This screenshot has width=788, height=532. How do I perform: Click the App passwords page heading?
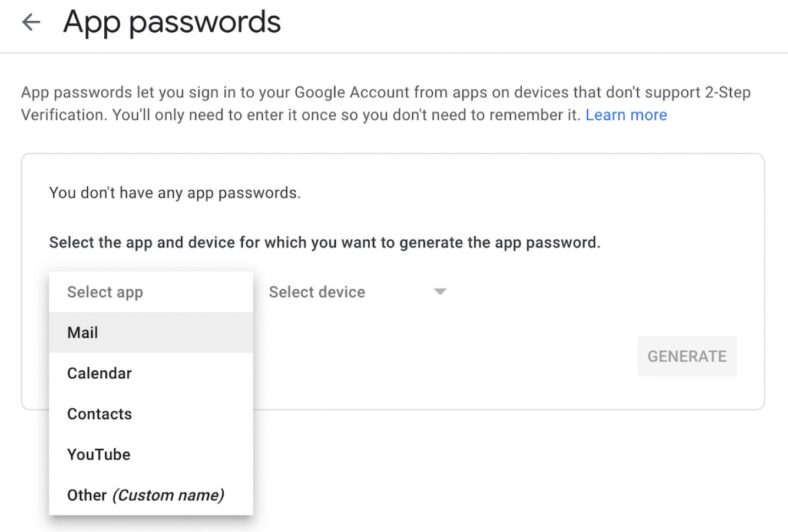pyautogui.click(x=172, y=22)
